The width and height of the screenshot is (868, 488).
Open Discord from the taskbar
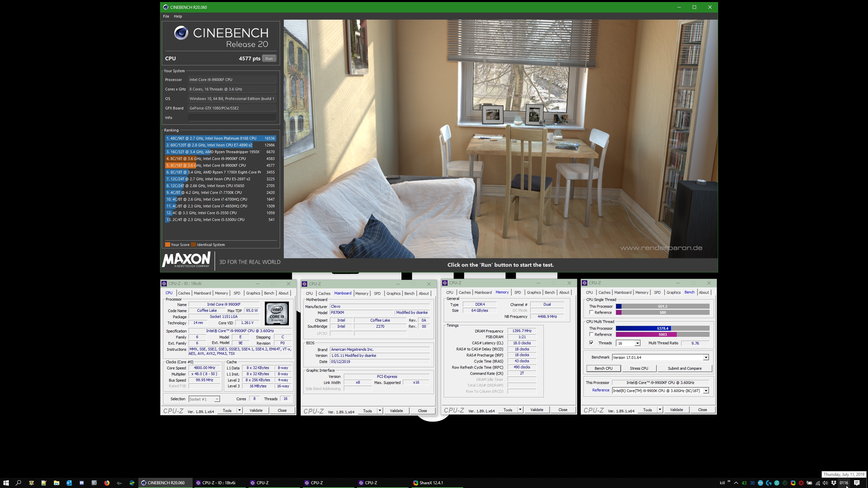tap(82, 483)
